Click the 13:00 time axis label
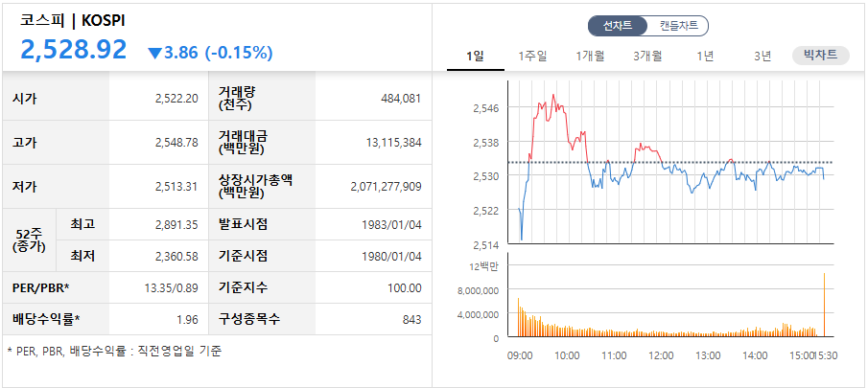This screenshot has width=868, height=388. point(708,356)
